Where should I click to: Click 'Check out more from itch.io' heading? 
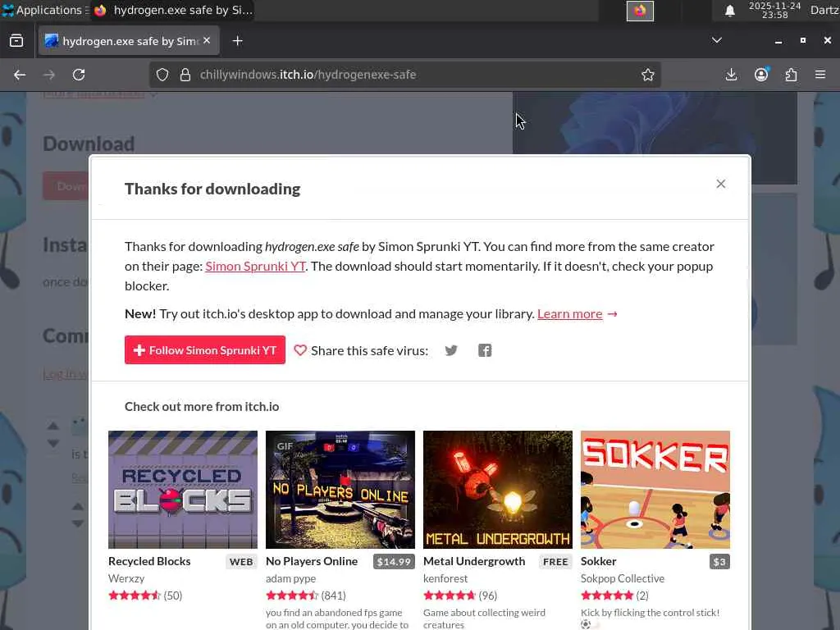202,407
